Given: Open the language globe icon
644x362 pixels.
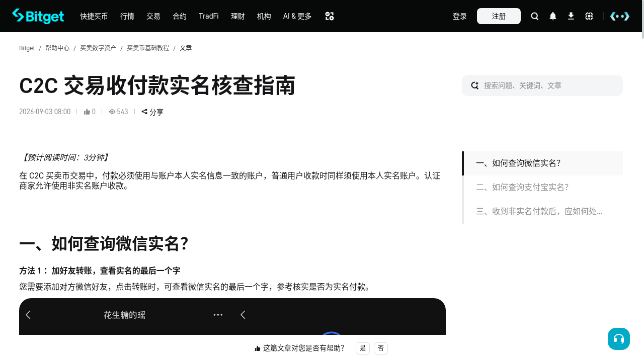Looking at the screenshot, I should pyautogui.click(x=589, y=16).
